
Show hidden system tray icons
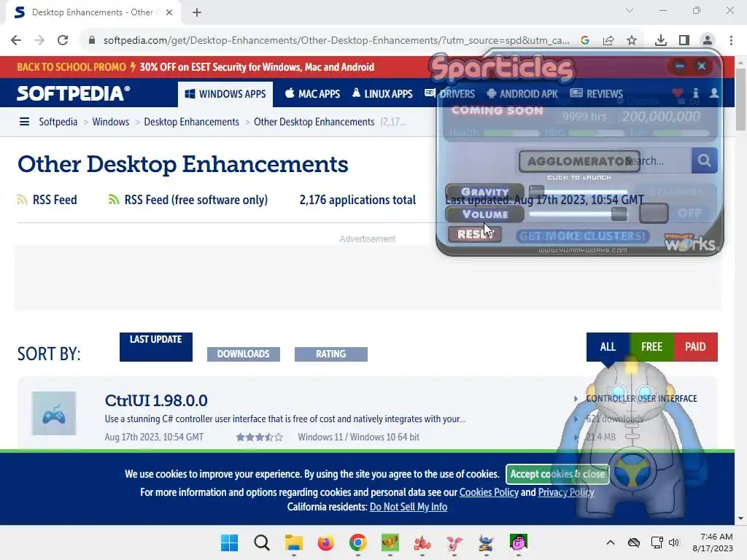coord(611,542)
